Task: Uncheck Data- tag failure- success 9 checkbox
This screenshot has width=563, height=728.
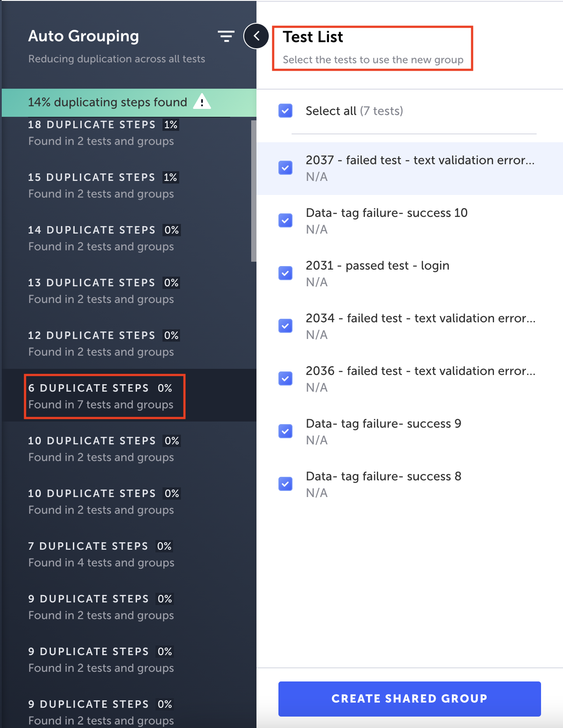Action: point(285,431)
